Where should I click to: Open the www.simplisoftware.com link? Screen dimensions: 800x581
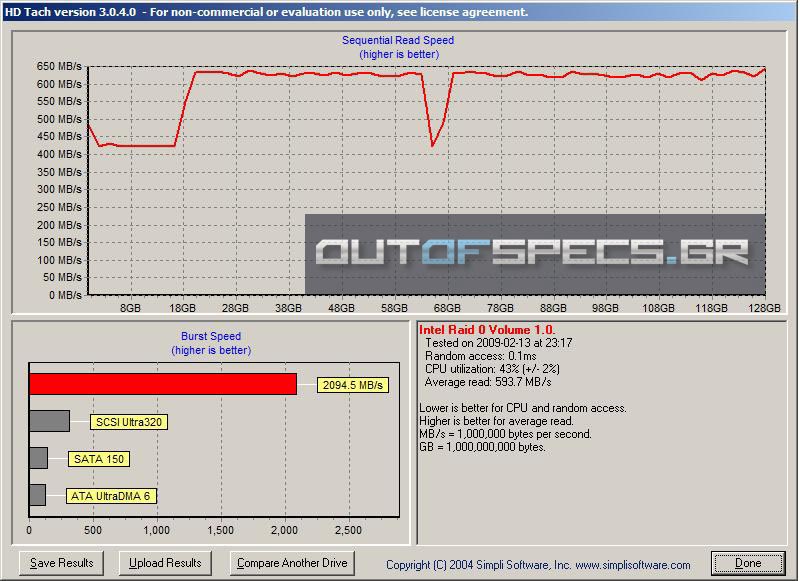click(x=633, y=565)
